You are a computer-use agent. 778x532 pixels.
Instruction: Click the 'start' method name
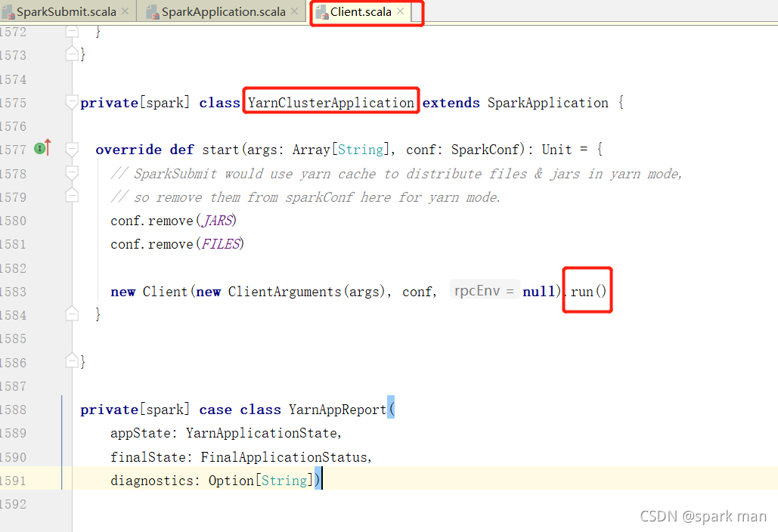pos(220,149)
